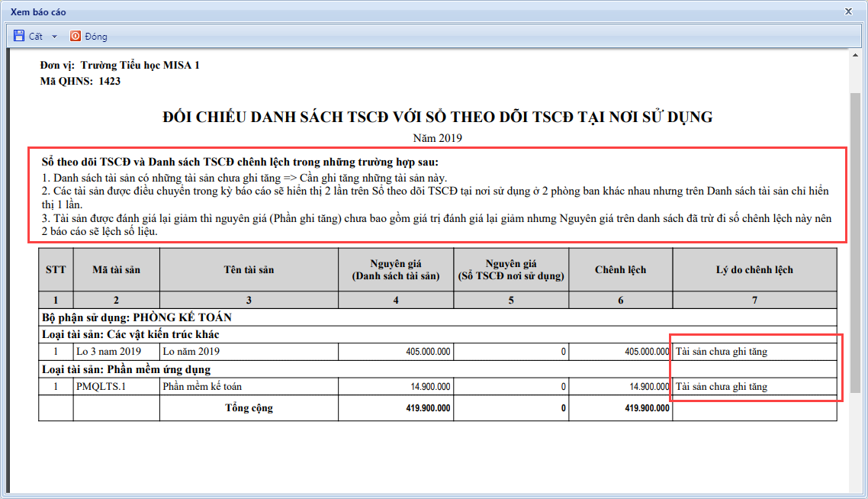The image size is (868, 499).
Task: Click Nguyên giá (Danh sách tài sản) header
Action: (x=396, y=269)
